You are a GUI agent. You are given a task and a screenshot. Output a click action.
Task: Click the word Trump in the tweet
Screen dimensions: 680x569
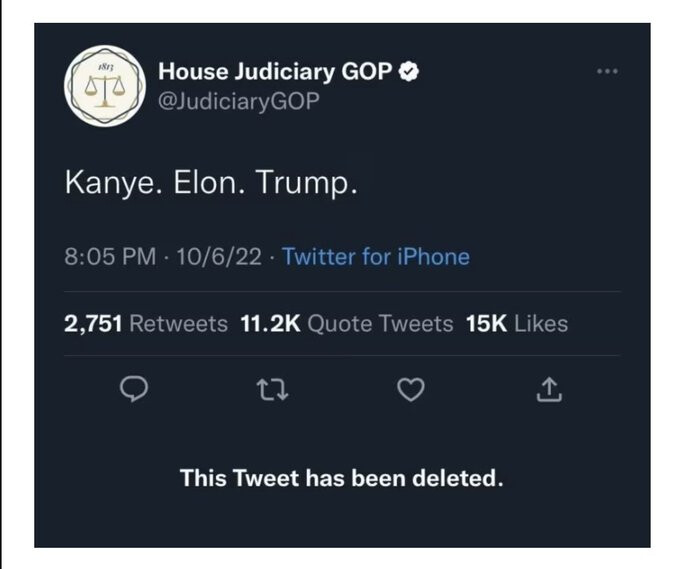pos(303,183)
